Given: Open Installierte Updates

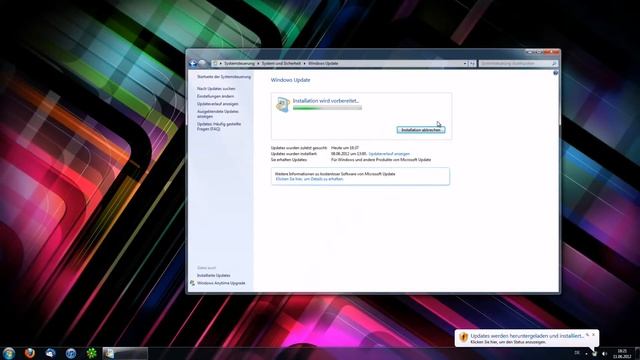Looking at the screenshot, I should (213, 276).
